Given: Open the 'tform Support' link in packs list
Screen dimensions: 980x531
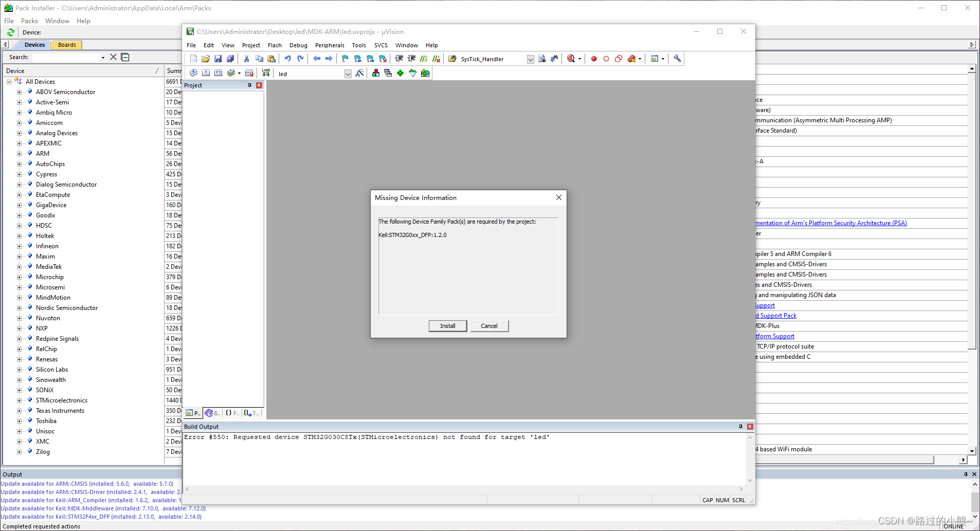Looking at the screenshot, I should (x=775, y=336).
